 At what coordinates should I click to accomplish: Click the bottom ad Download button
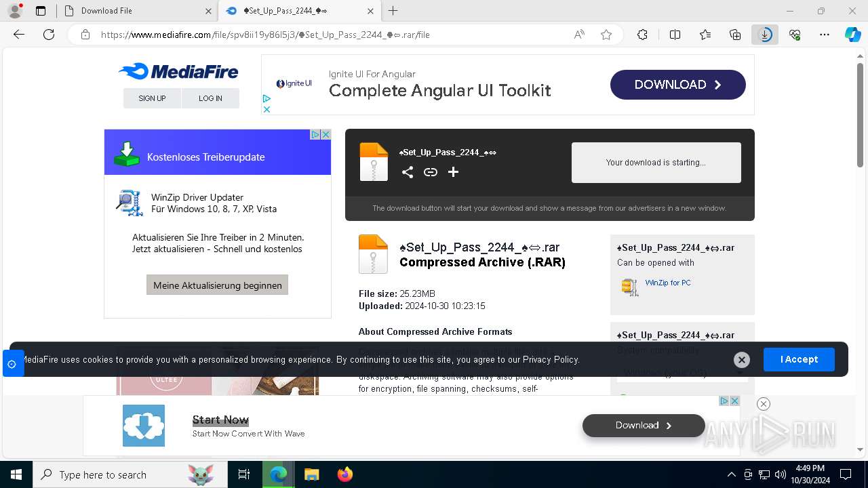click(x=644, y=425)
